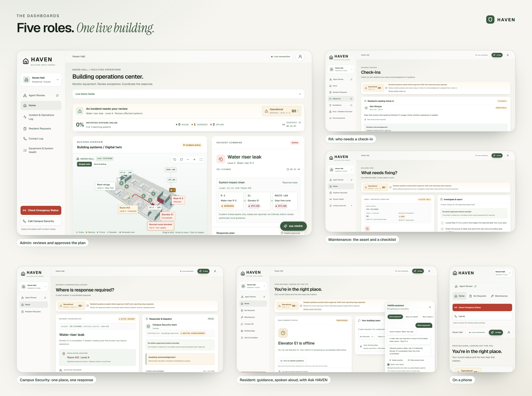Viewport: 532px width, 396px height.
Task: Select My Requests tab in the phone view
Action: [478, 296]
